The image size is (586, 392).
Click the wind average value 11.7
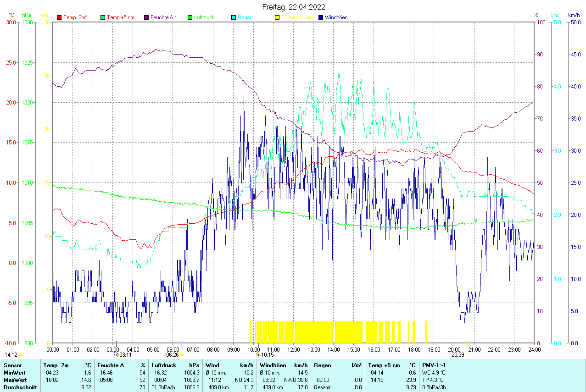248,387
